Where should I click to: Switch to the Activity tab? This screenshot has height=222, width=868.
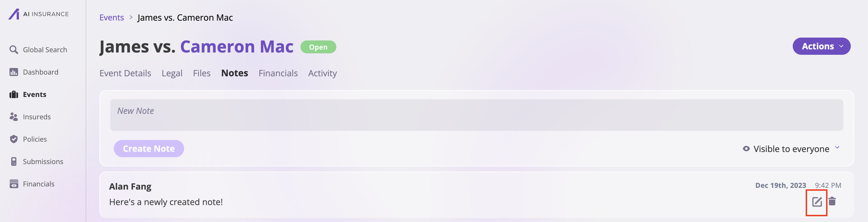tap(323, 73)
